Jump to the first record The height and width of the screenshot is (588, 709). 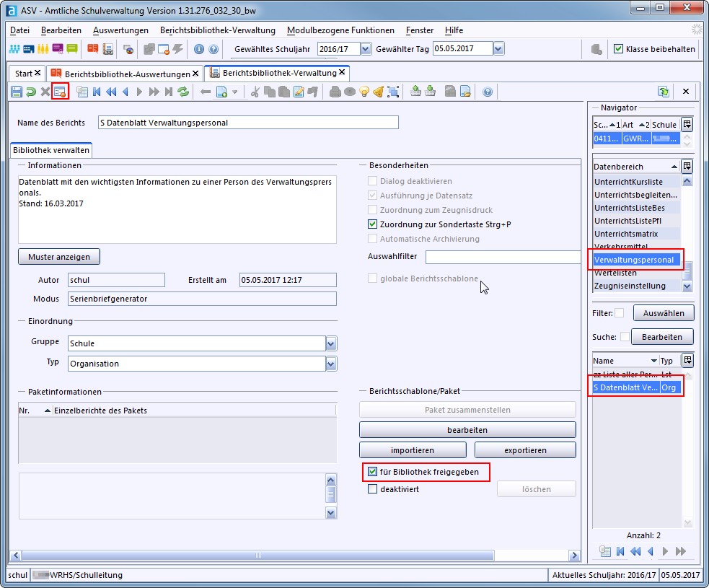[97, 92]
